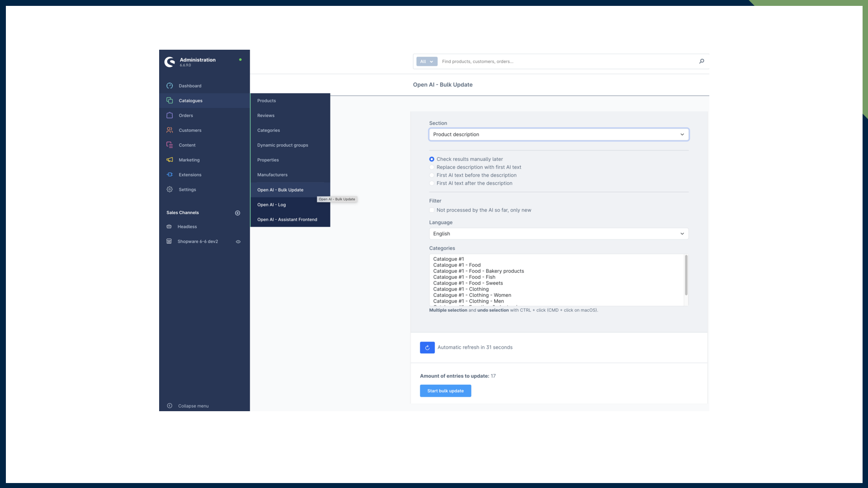Add sales channel with plus icon
Viewport: 868px width, 488px height.
pyautogui.click(x=237, y=213)
